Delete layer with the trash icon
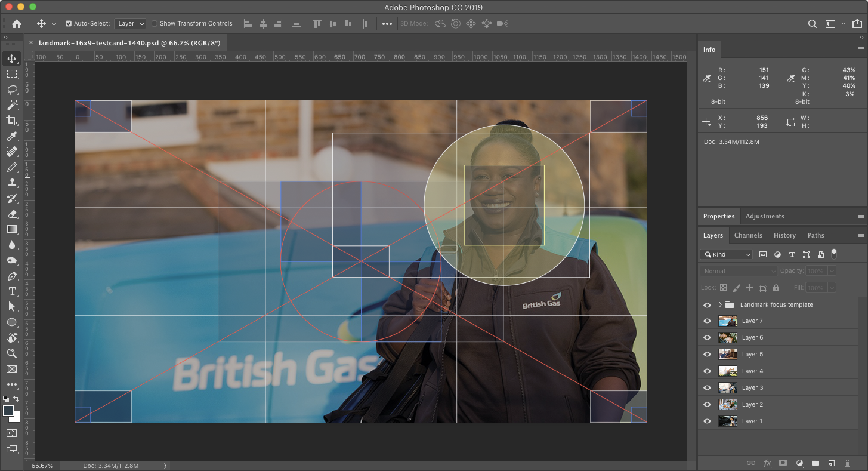The width and height of the screenshot is (868, 471). click(x=847, y=463)
